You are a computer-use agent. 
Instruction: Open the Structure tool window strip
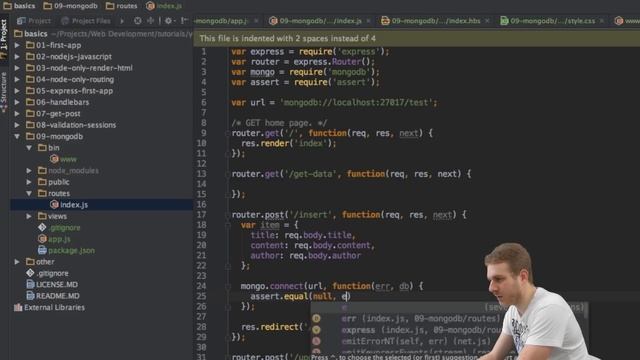pos(4,92)
